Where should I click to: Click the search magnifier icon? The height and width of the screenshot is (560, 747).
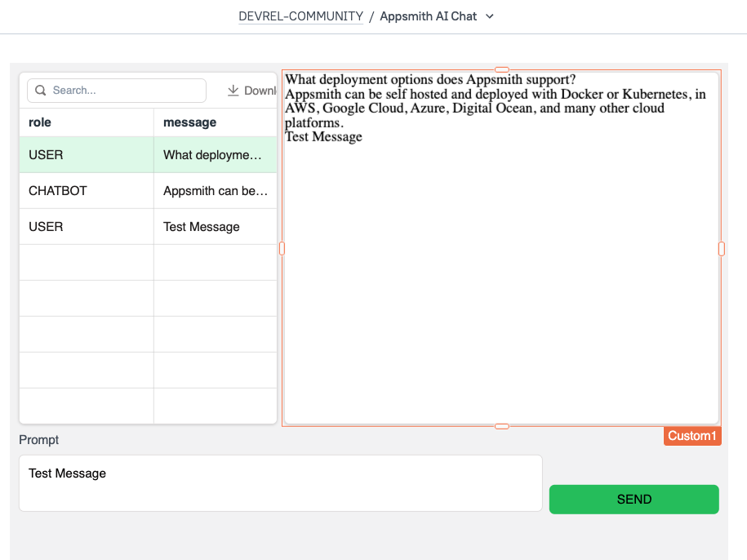point(40,90)
